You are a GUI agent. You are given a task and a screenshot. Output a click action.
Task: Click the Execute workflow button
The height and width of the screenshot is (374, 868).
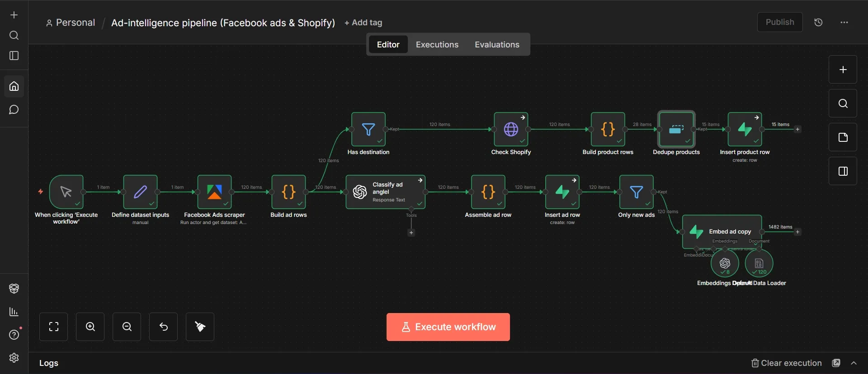(x=448, y=327)
